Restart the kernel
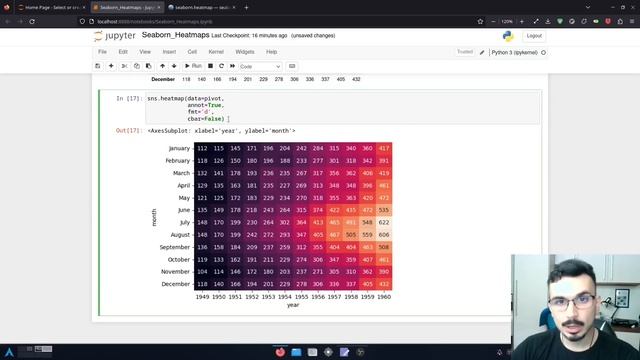This screenshot has width=640, height=360. pyautogui.click(x=221, y=66)
